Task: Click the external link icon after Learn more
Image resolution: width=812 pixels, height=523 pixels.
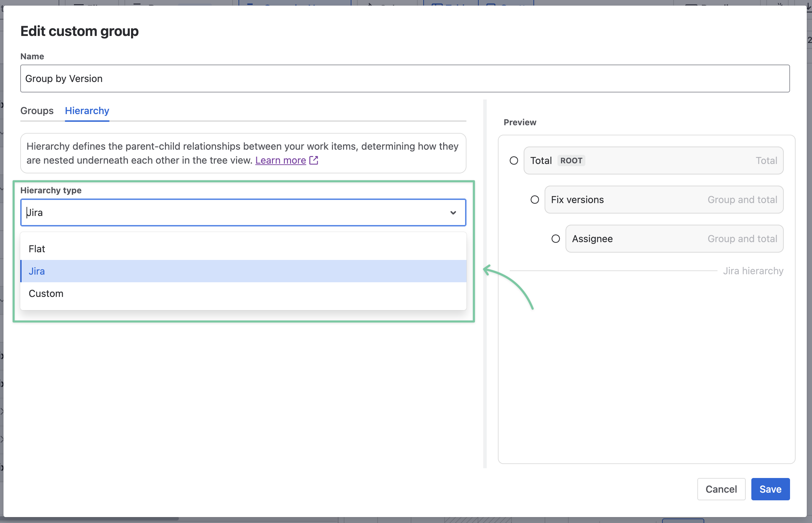Action: click(x=314, y=160)
